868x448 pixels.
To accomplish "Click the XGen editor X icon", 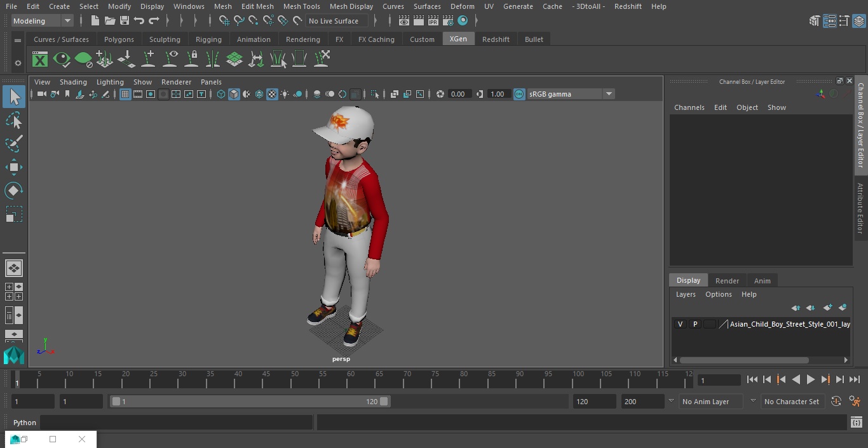I will (x=40, y=60).
